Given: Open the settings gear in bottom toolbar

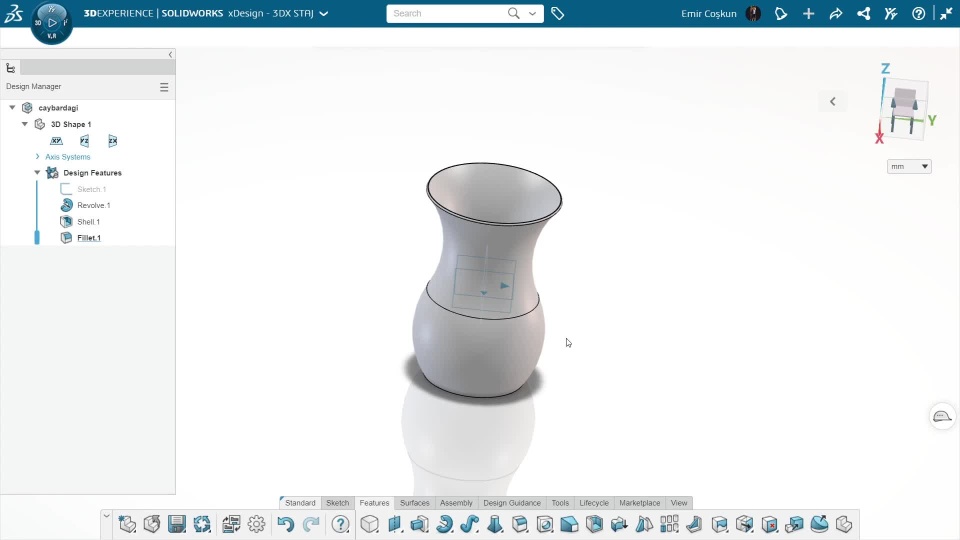Looking at the screenshot, I should 257,524.
